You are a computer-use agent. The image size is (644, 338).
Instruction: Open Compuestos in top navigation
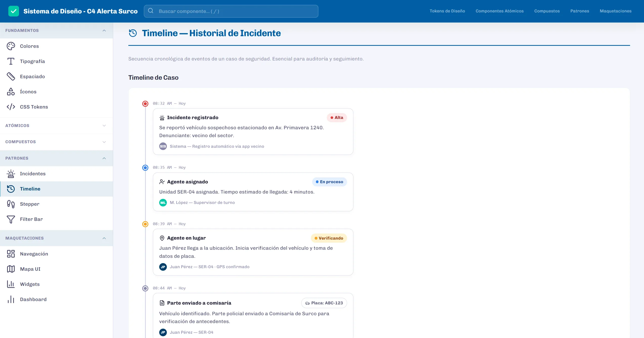[547, 11]
